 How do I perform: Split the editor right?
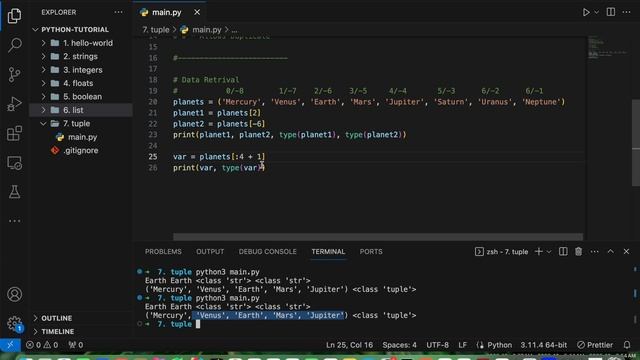pos(611,12)
